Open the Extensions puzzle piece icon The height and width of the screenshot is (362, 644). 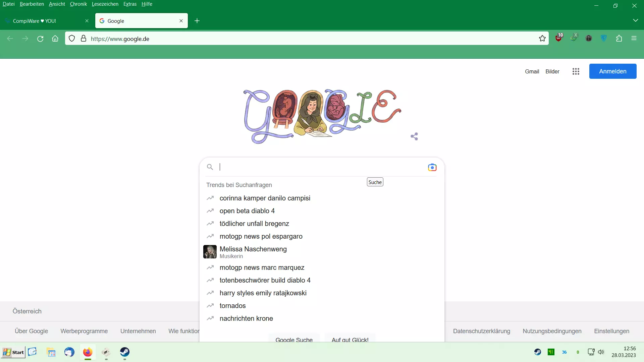click(x=619, y=39)
